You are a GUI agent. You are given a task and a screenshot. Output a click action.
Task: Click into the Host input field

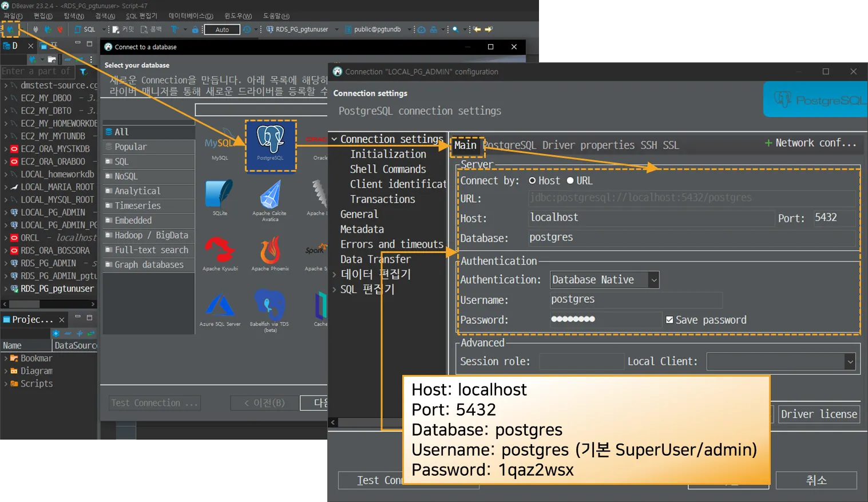pyautogui.click(x=651, y=218)
